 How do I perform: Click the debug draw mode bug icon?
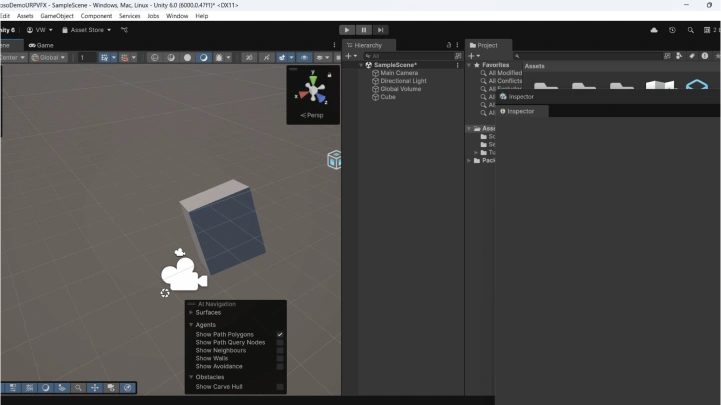pyautogui.click(x=219, y=57)
